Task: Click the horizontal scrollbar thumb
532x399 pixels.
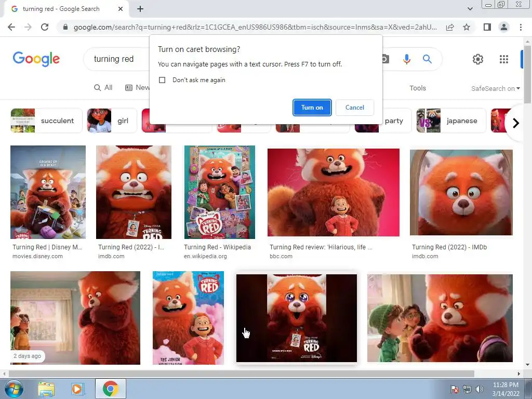Action: [x=241, y=374]
